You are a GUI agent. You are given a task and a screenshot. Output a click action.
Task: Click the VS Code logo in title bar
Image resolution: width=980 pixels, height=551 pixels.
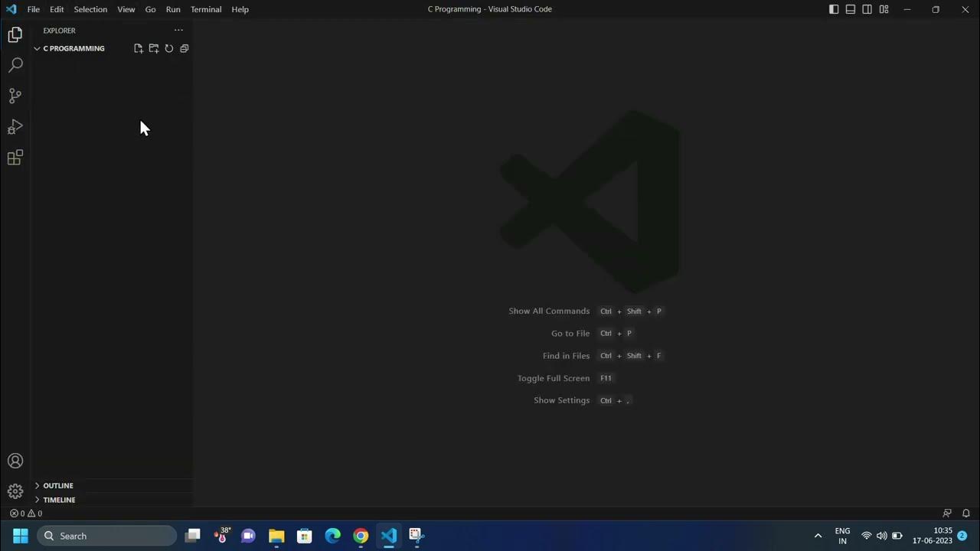pyautogui.click(x=11, y=9)
